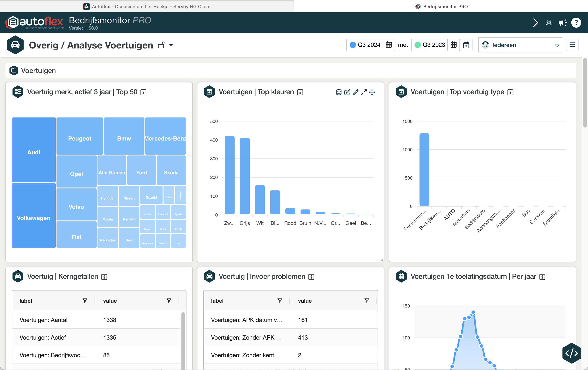The width and height of the screenshot is (588, 370).
Task: Click the Audi tile in the treemap
Action: point(34,152)
